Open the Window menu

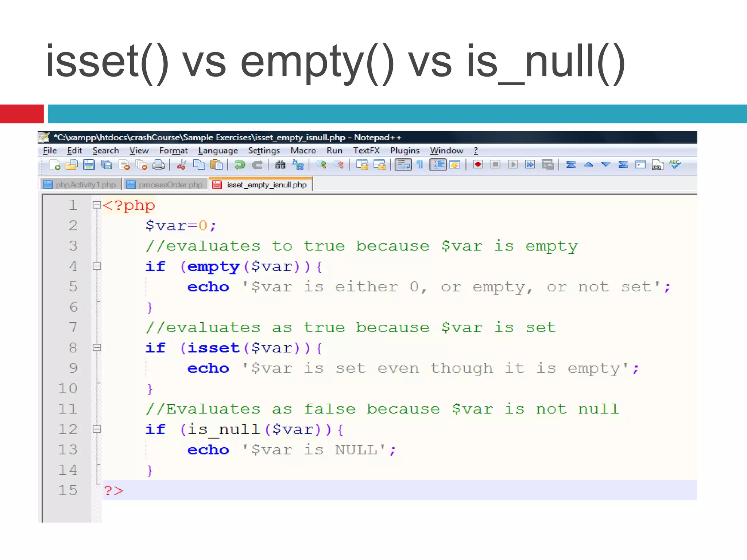click(x=446, y=151)
